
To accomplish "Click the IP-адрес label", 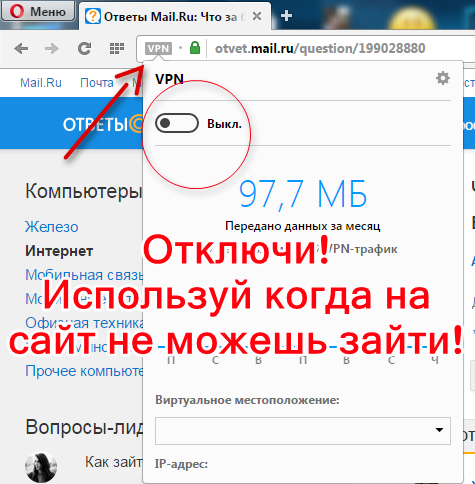I will pos(181,464).
